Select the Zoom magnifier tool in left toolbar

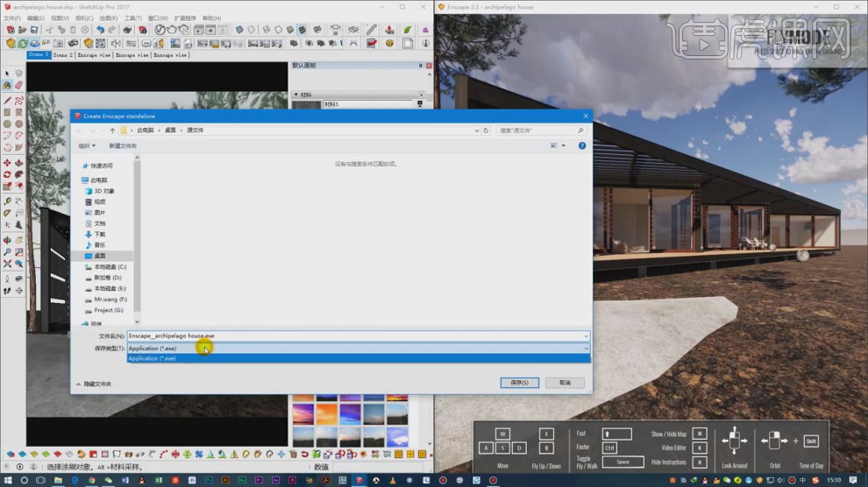tap(7, 252)
